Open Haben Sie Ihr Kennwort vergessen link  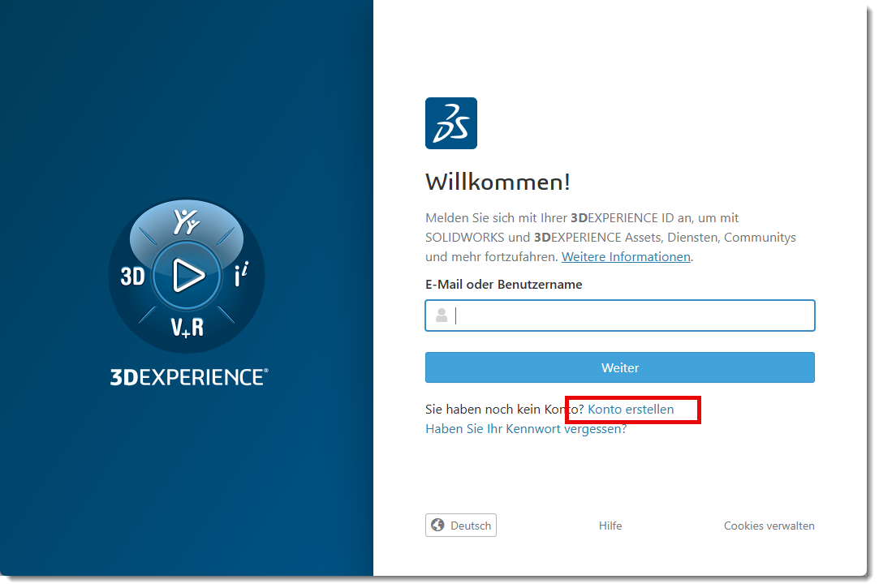(x=526, y=429)
